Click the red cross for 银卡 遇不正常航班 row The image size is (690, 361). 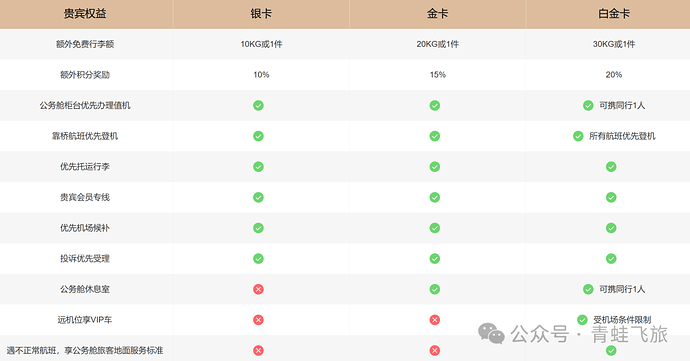coord(258,350)
